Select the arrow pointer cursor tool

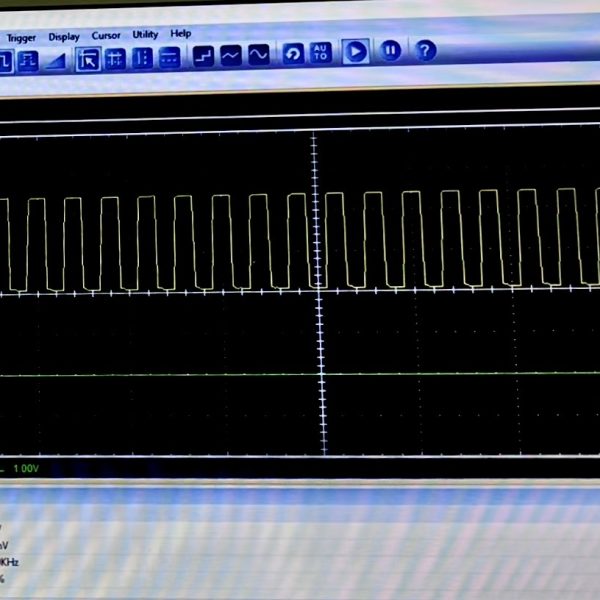(x=88, y=59)
